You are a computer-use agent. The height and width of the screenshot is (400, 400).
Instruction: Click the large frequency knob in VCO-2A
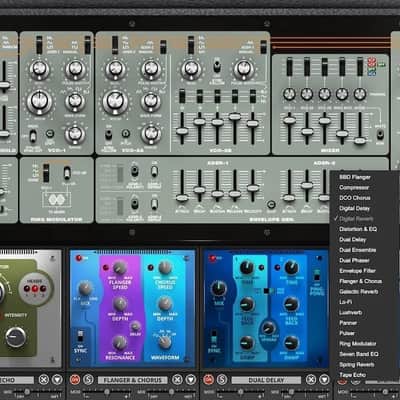(115, 102)
